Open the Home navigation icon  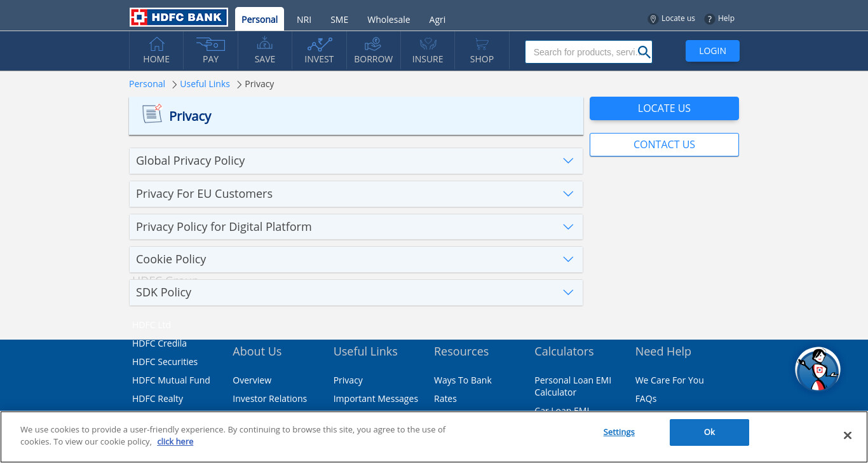pyautogui.click(x=156, y=45)
